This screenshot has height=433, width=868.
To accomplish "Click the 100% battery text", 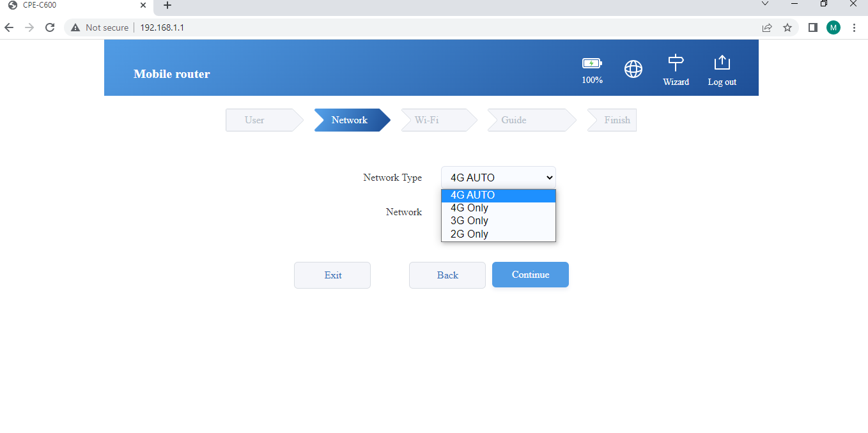I will (593, 80).
